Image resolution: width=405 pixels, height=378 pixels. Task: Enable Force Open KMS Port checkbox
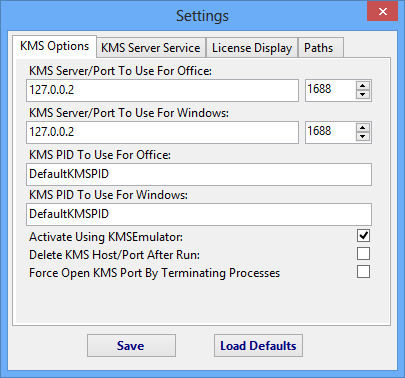363,272
